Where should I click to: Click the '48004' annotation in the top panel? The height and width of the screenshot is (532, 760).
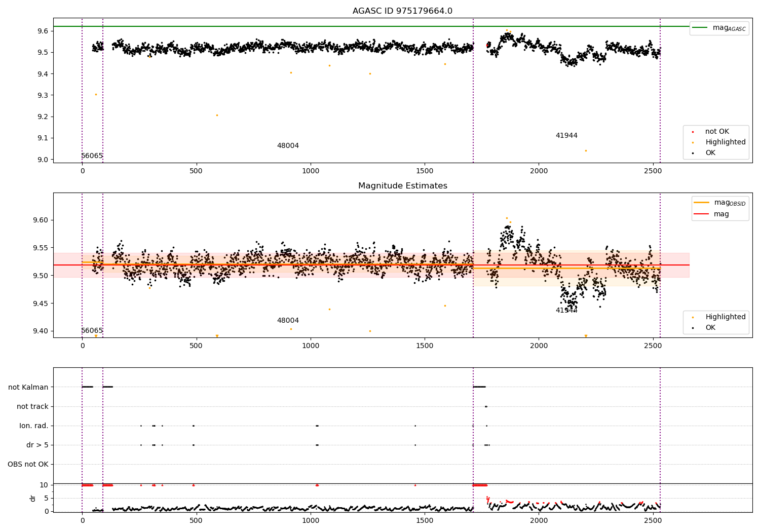tap(288, 146)
